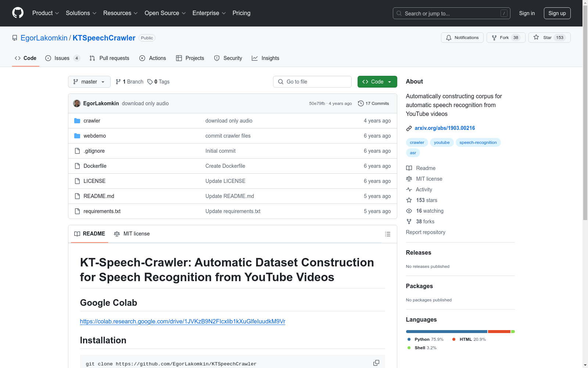Switch to the Security tab
This screenshot has width=588, height=368.
point(228,58)
